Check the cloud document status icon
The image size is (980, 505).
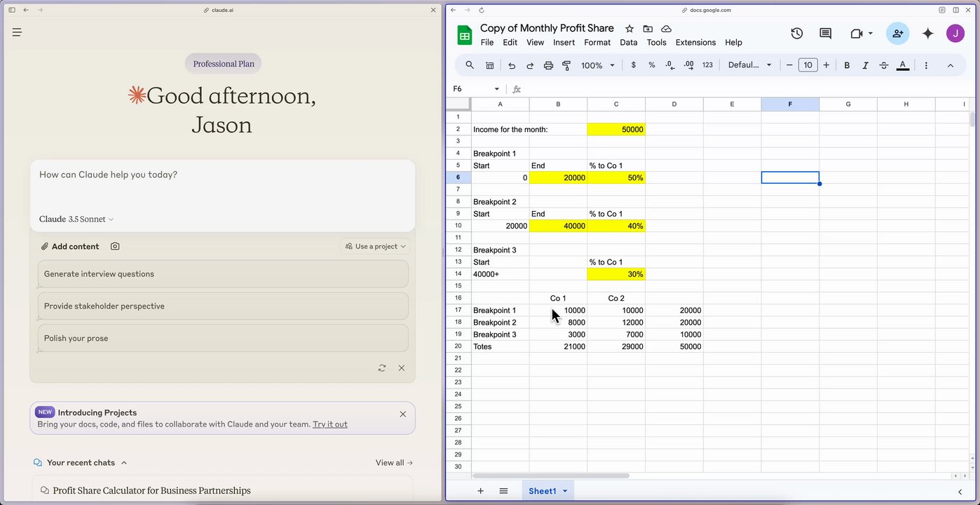(x=667, y=29)
